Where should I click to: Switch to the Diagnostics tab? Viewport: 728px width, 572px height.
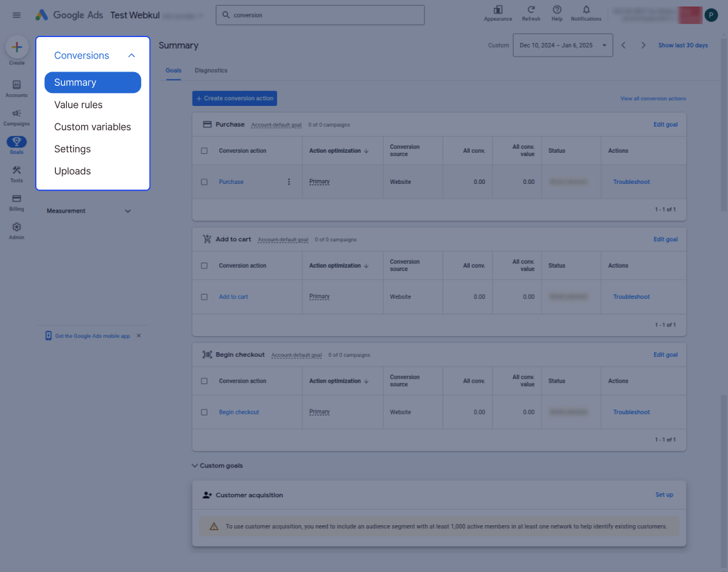(211, 71)
